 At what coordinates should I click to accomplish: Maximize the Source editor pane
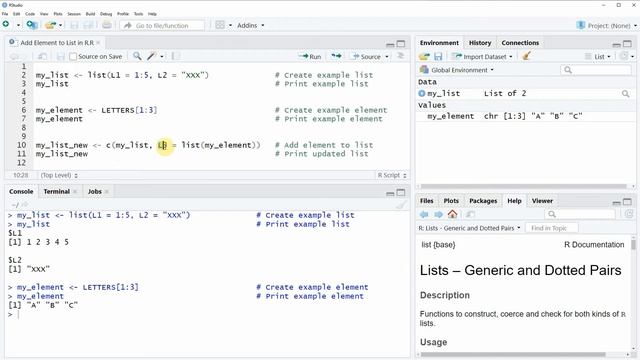click(x=401, y=44)
